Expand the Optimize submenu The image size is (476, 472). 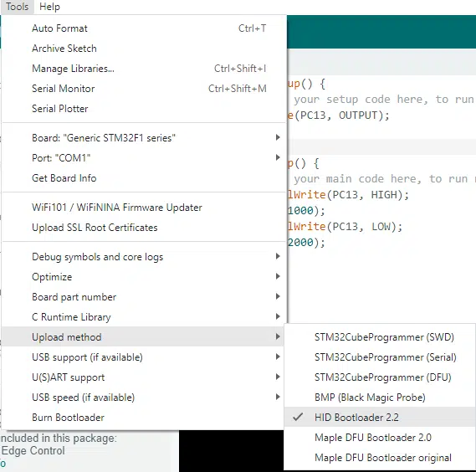(144, 277)
